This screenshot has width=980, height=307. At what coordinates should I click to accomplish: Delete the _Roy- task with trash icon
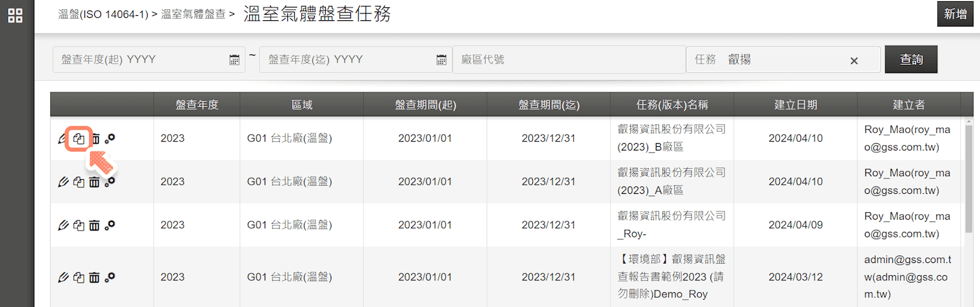coord(94,226)
